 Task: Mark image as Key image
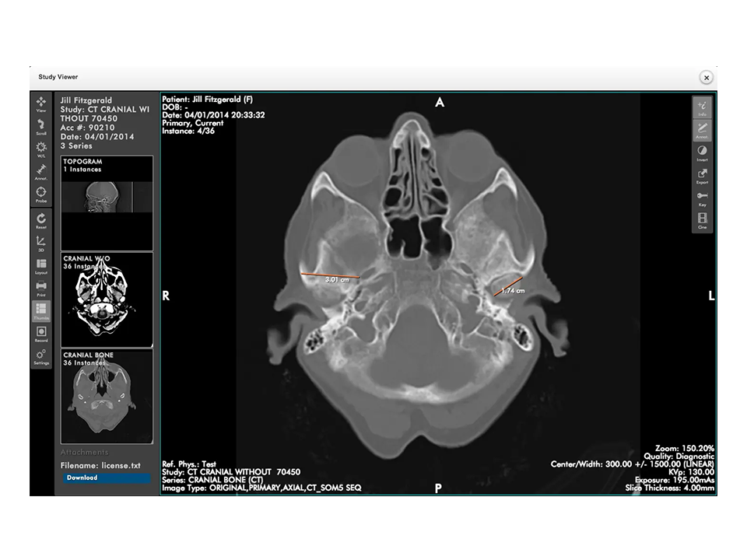(702, 198)
